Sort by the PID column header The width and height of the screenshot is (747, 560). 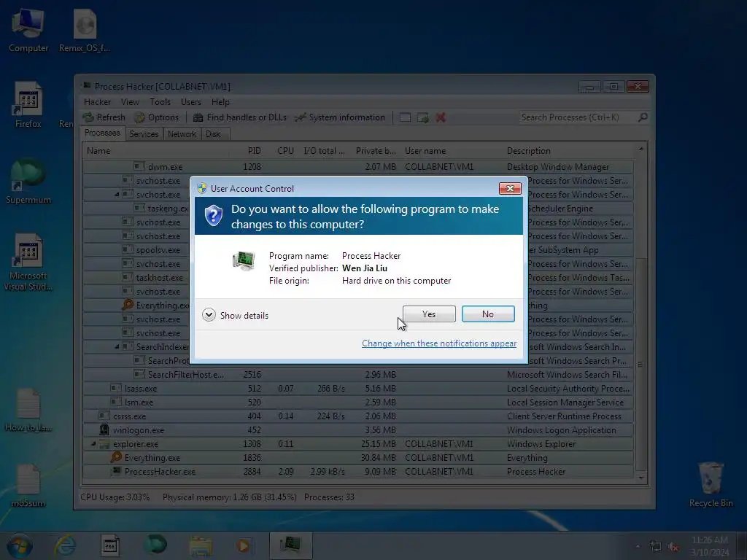[x=248, y=151]
